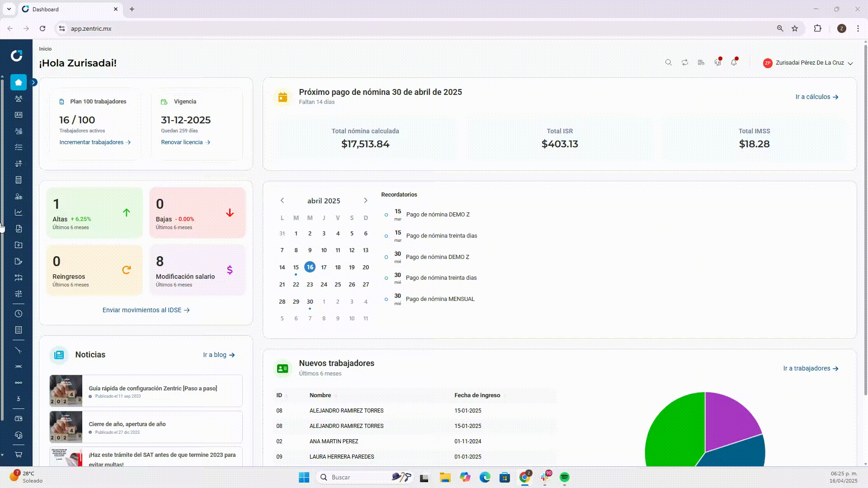This screenshot has height=488, width=868.
Task: Go to the next month in the calendar
Action: click(x=365, y=200)
